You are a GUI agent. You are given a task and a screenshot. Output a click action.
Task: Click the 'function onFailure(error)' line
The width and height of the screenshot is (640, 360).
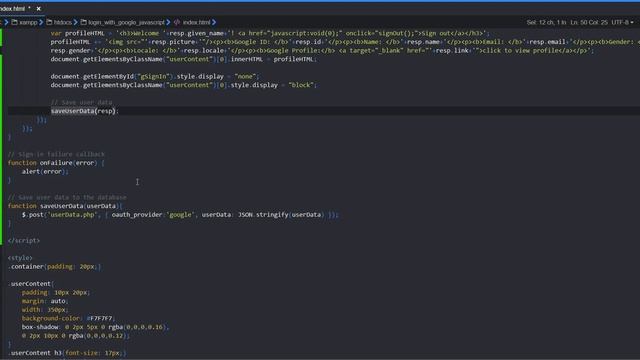[56, 163]
